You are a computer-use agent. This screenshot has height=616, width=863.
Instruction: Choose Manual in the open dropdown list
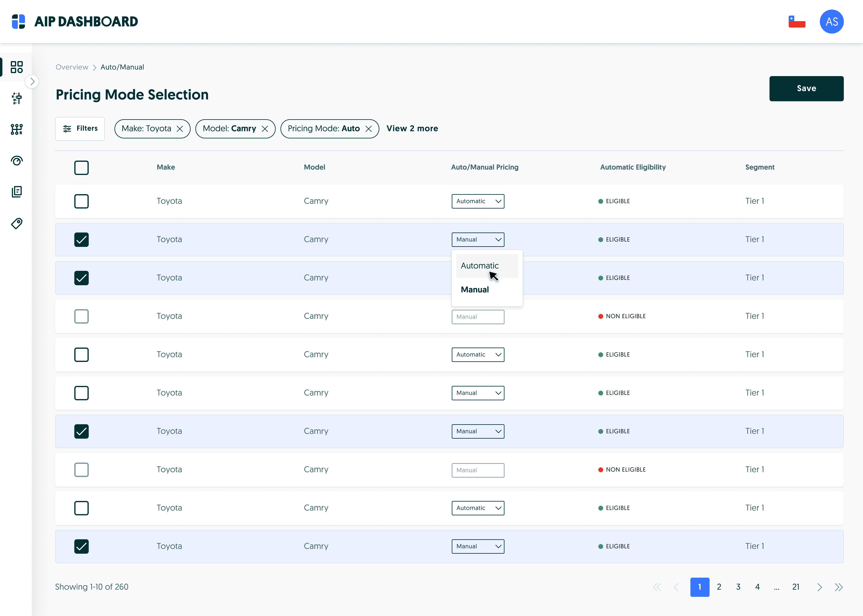[x=475, y=290]
